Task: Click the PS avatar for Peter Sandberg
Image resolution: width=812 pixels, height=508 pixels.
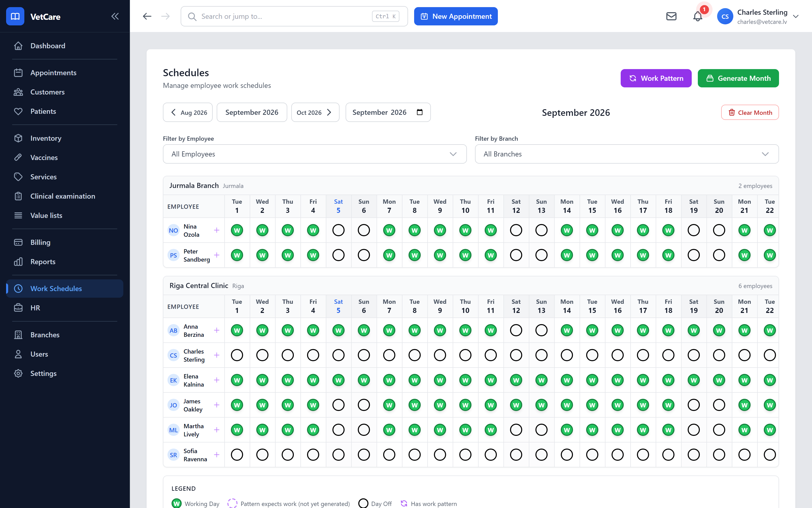Action: click(x=174, y=255)
